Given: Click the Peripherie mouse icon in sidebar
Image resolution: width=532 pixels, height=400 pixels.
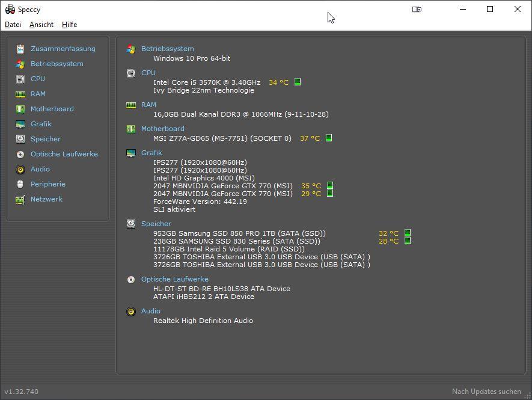Looking at the screenshot, I should (x=20, y=184).
